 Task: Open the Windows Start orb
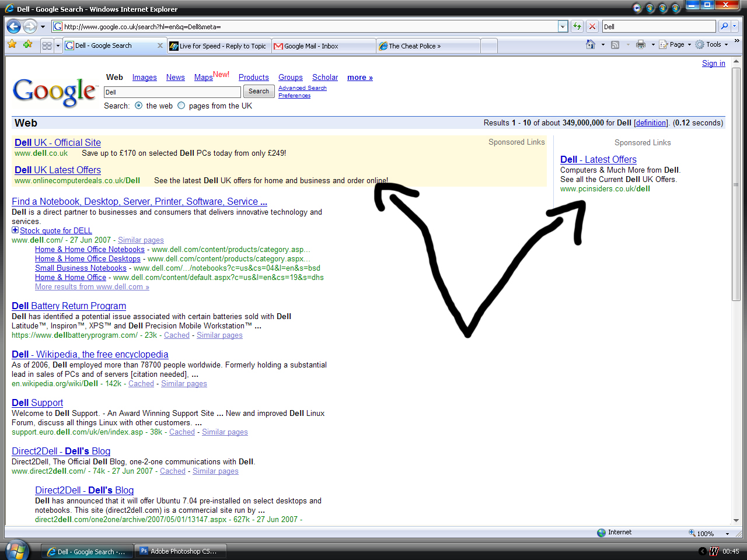pyautogui.click(x=18, y=551)
